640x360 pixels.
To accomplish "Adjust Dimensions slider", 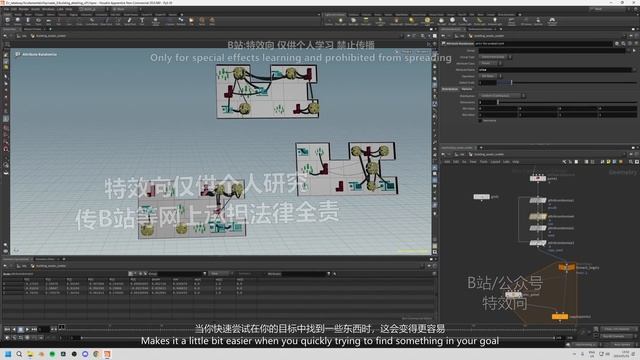I will [566, 102].
